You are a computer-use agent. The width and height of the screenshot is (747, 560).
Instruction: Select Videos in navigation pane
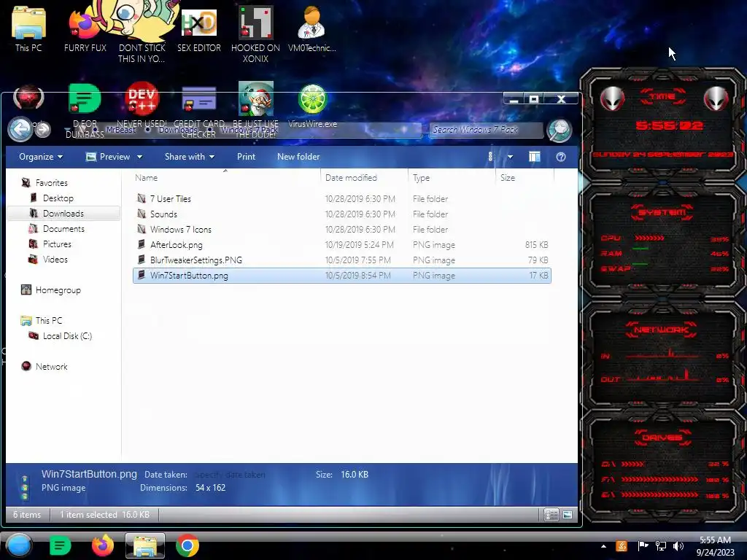55,259
